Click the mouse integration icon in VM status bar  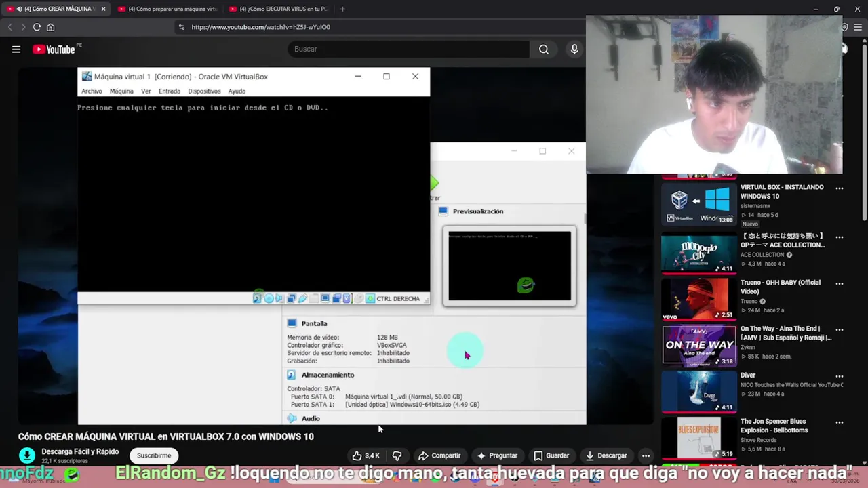tap(359, 298)
